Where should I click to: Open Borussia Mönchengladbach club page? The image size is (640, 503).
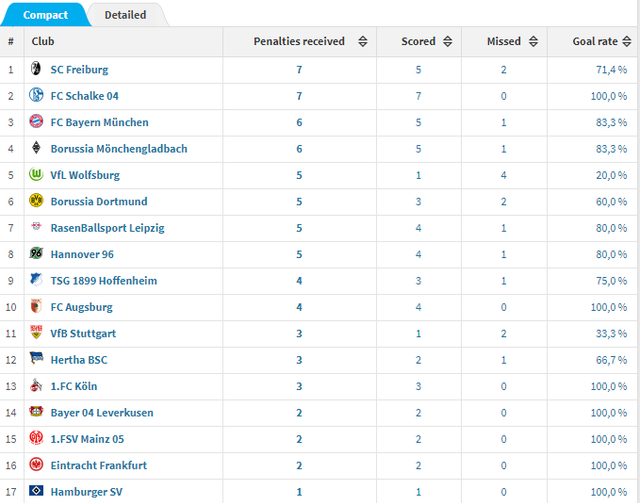(x=119, y=149)
